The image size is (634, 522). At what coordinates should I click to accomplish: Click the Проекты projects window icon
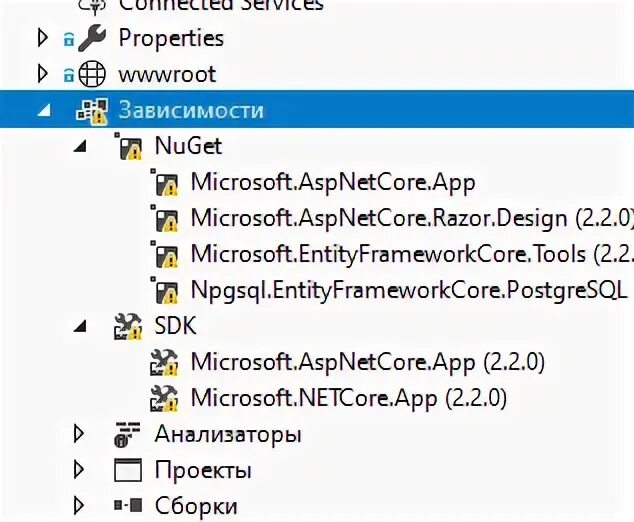[128, 470]
